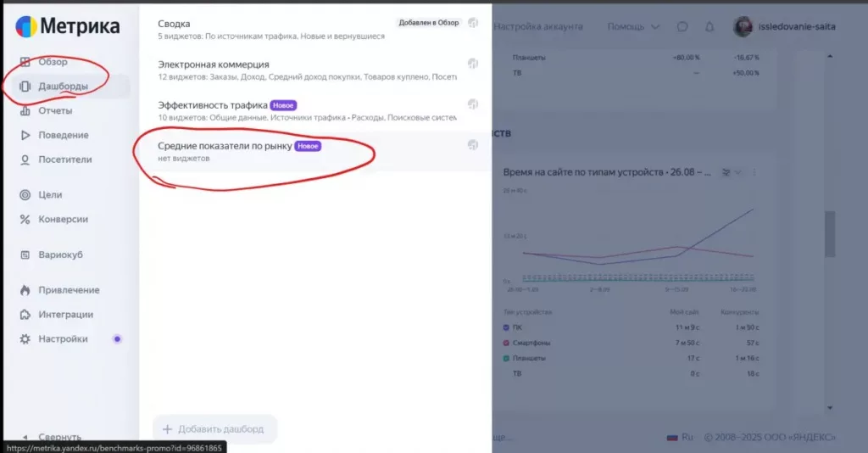Open Цели target icon
Viewport: 868px width, 453px height.
[x=25, y=195]
